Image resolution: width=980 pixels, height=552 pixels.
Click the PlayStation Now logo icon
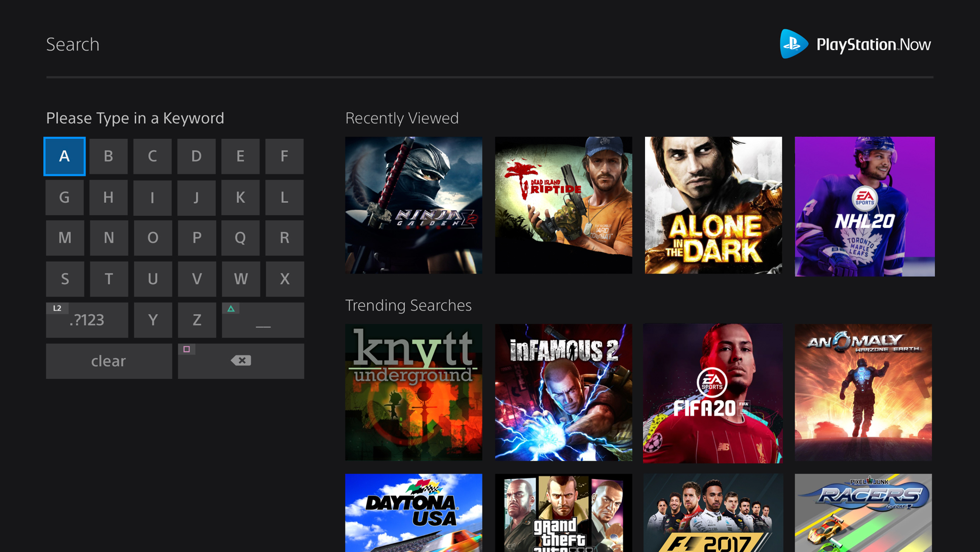pyautogui.click(x=793, y=44)
